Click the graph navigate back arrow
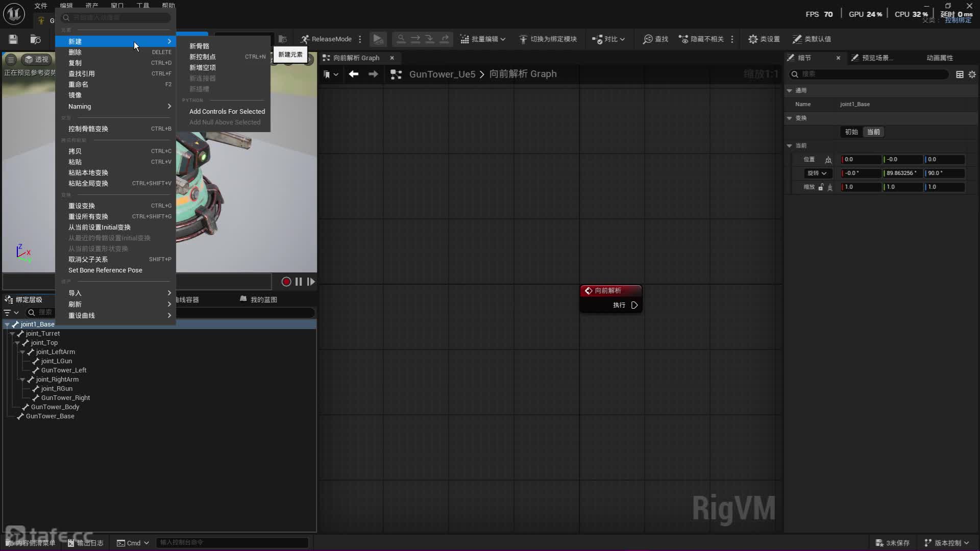This screenshot has width=980, height=551. point(353,74)
